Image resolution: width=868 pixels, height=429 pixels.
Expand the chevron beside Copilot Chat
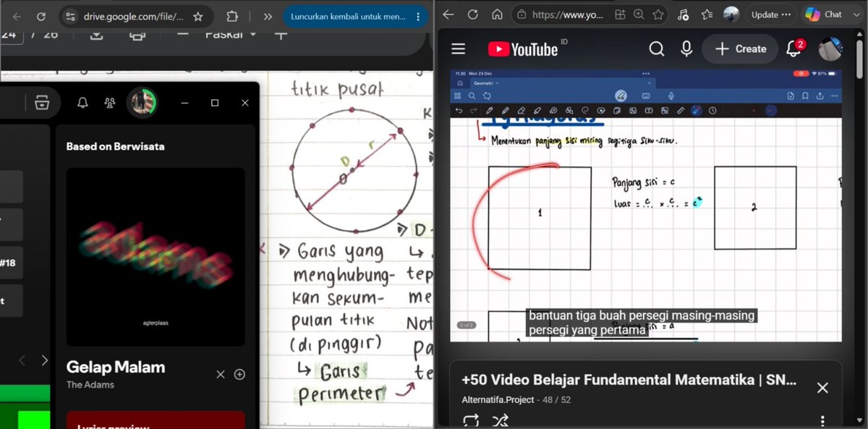855,14
